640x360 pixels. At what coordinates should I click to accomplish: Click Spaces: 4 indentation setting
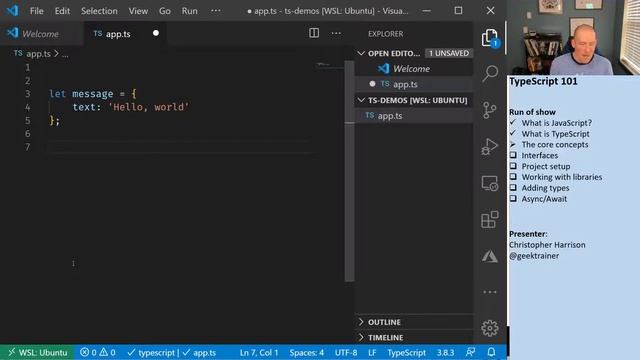click(x=307, y=352)
